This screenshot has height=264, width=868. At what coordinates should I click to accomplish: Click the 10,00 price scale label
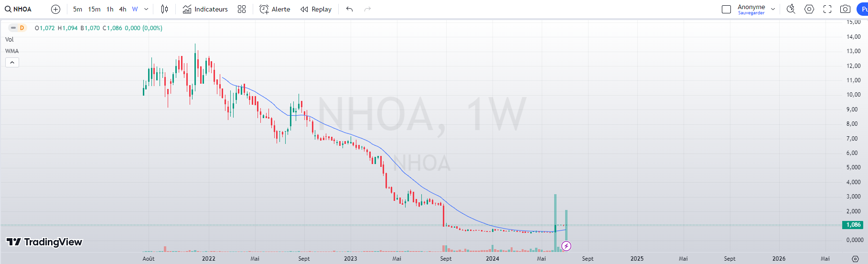[854, 95]
